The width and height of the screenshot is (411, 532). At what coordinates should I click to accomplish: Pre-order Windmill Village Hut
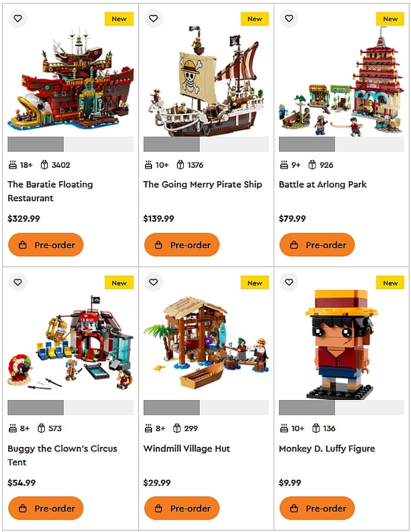pos(182,509)
